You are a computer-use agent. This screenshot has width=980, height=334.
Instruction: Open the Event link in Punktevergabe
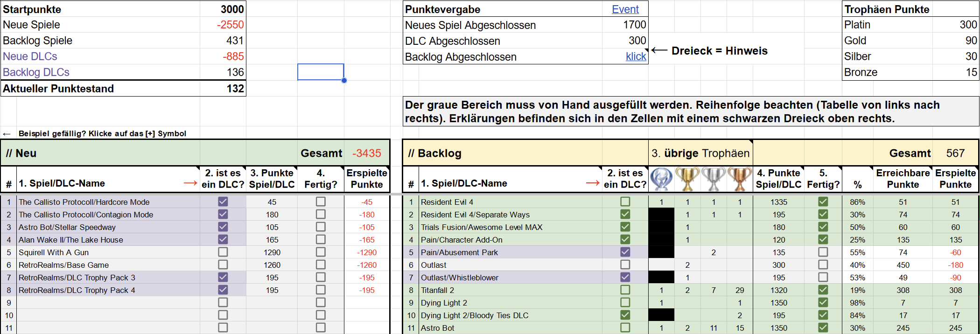[625, 9]
